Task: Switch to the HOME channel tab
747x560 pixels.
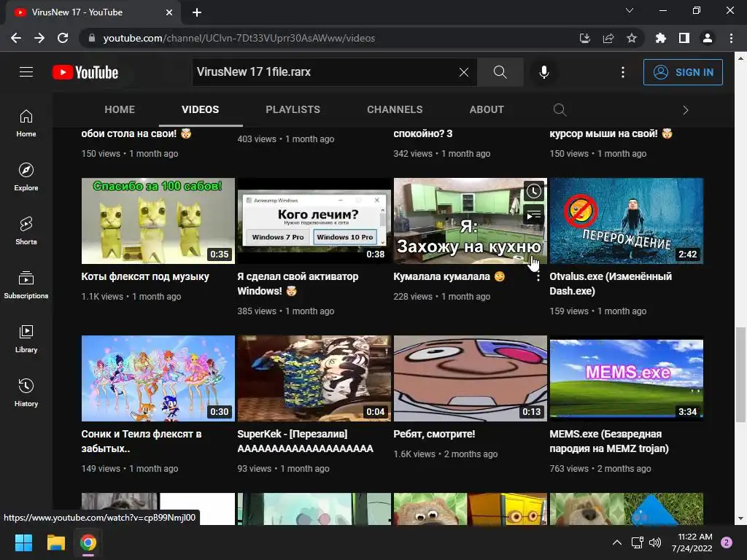Action: coord(120,109)
